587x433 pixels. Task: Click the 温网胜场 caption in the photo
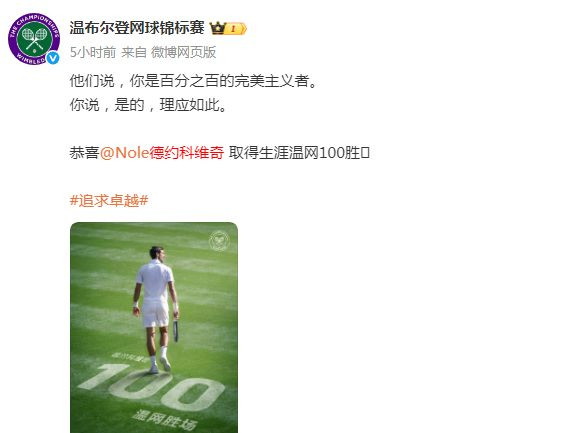click(165, 420)
